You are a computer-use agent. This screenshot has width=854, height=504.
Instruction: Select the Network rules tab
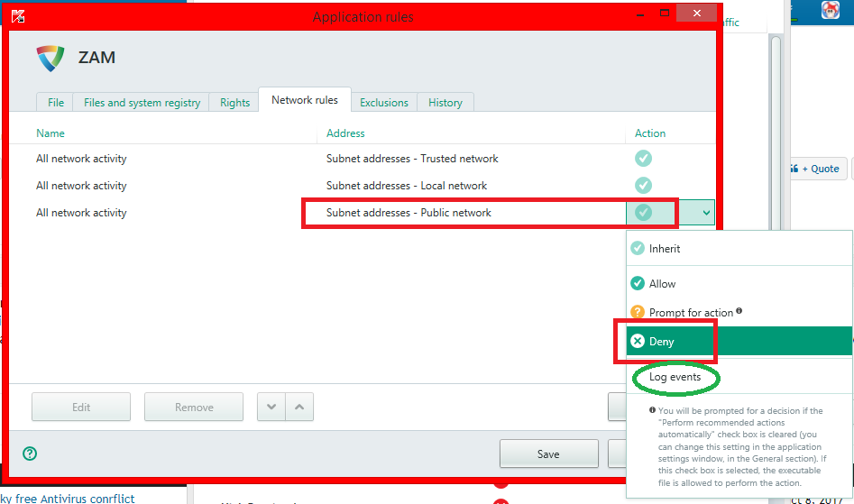click(x=305, y=100)
